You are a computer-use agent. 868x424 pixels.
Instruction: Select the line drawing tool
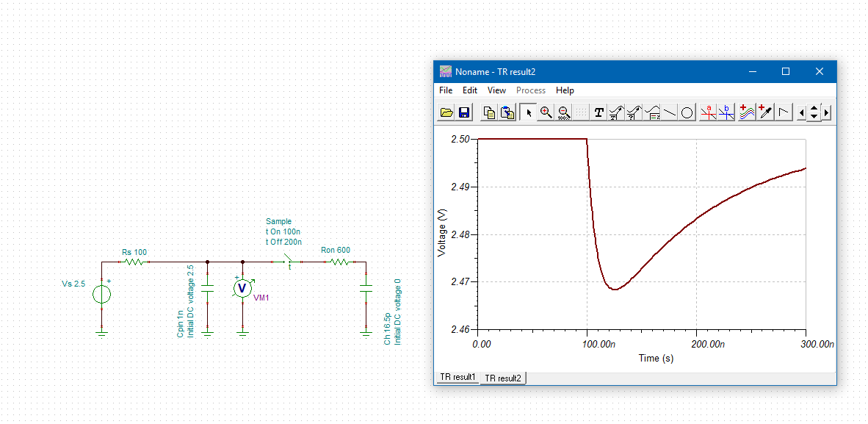669,112
